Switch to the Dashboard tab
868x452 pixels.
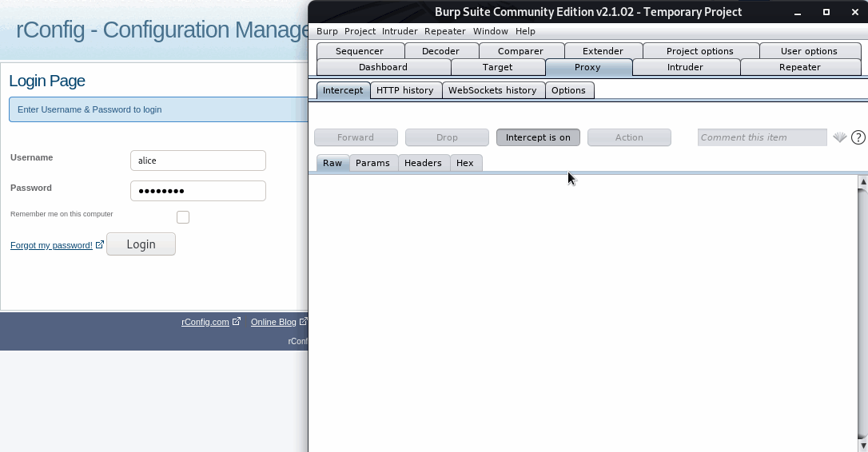tap(383, 67)
